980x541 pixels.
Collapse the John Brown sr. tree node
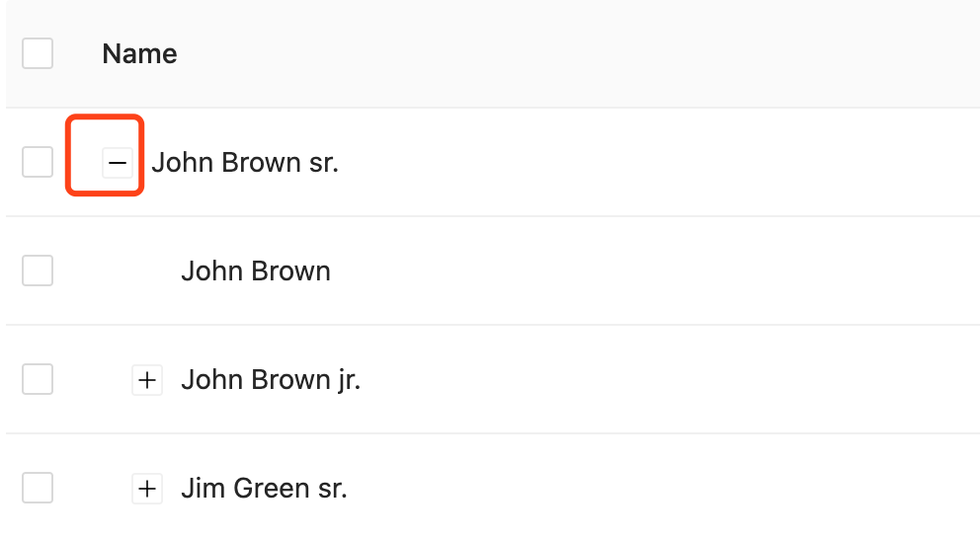point(118,163)
